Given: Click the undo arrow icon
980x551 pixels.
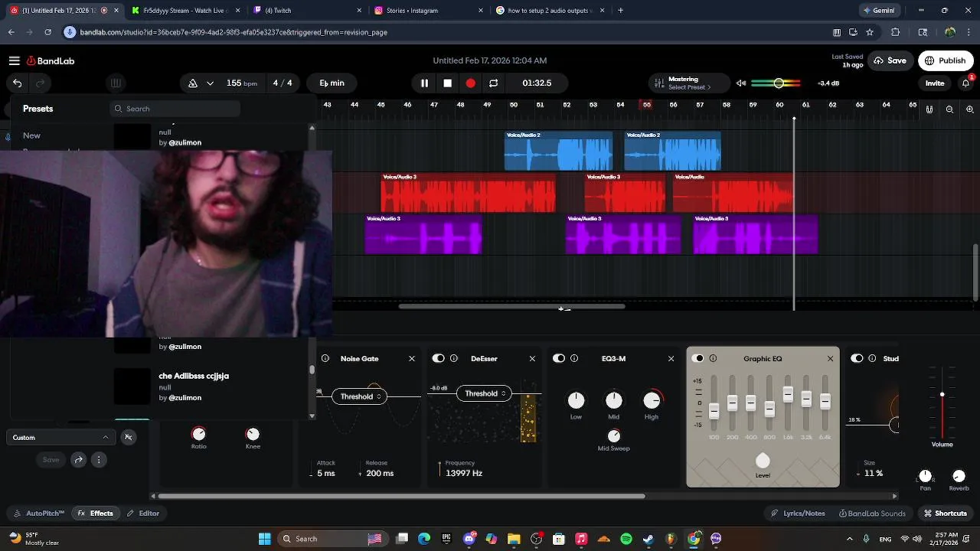Looking at the screenshot, I should click(17, 83).
